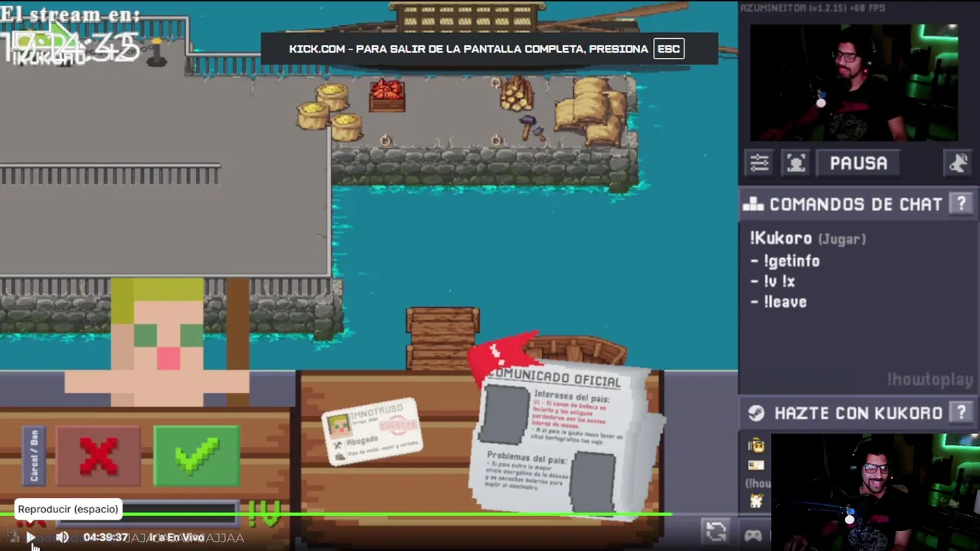Click the hammer on the dock
The width and height of the screenshot is (980, 551).
click(x=530, y=128)
